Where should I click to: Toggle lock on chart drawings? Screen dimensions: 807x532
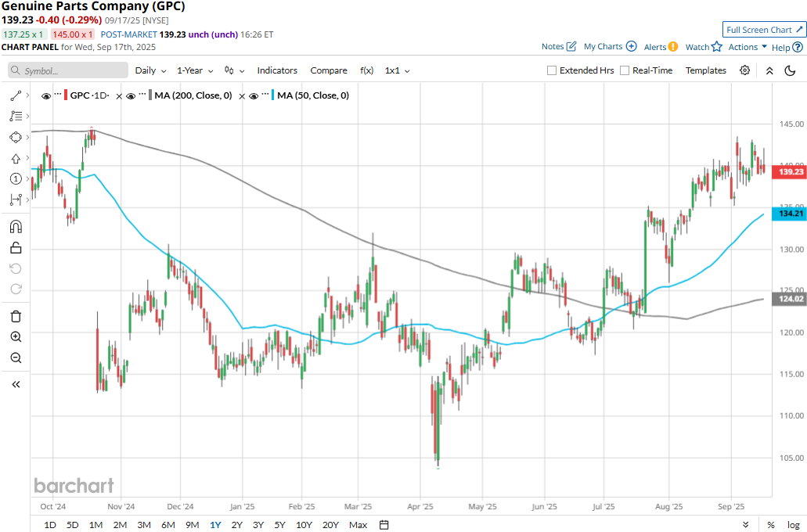[x=16, y=248]
